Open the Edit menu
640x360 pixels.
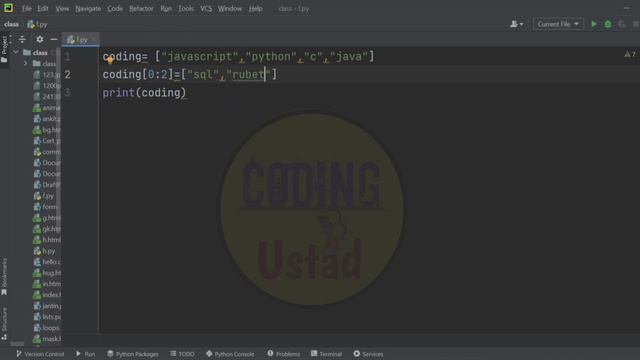point(43,8)
